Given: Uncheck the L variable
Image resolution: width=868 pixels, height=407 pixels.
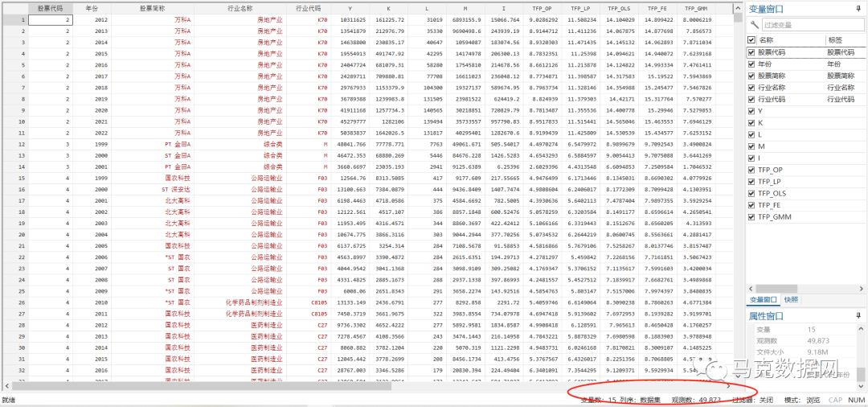Looking at the screenshot, I should pos(751,134).
